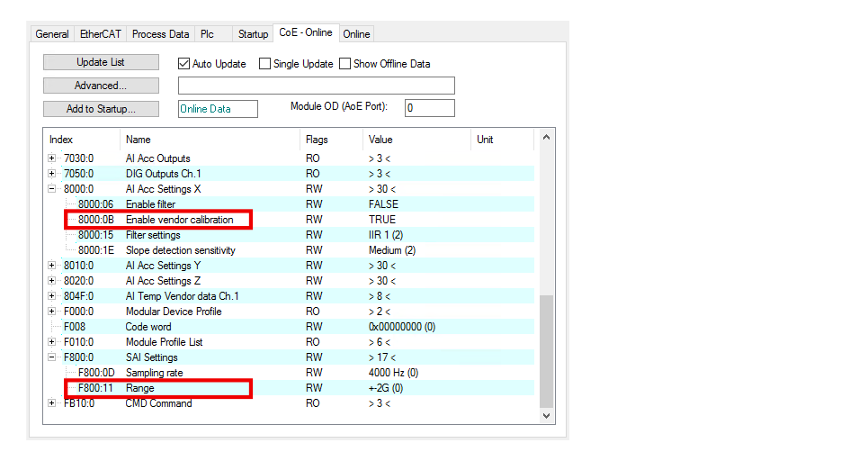Screen dimensions: 868x461
Task: Expand the FB10:0 CMD Command node
Action: coord(51,403)
